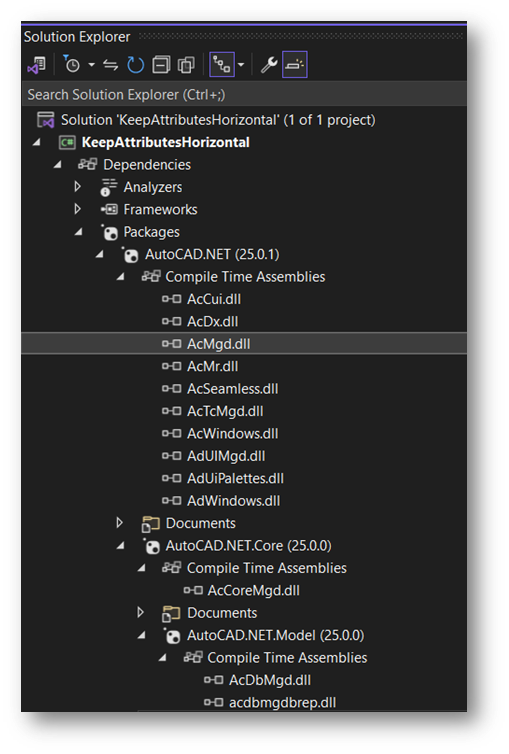
Task: Click the Analyzers icon
Action: (109, 187)
